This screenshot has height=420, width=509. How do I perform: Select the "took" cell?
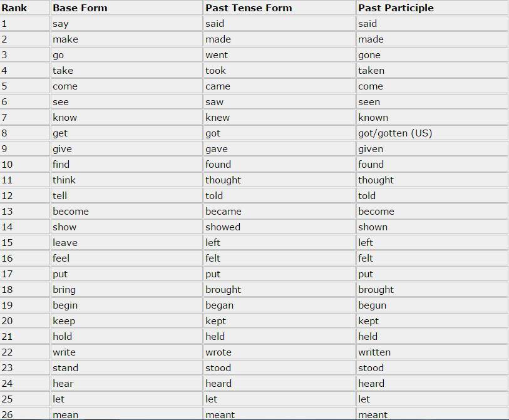click(215, 71)
